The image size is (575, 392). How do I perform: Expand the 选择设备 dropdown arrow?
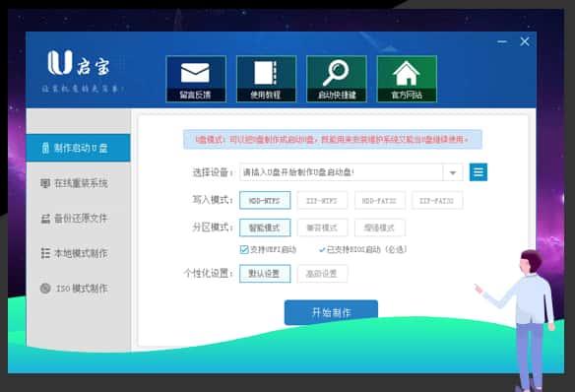tap(453, 172)
